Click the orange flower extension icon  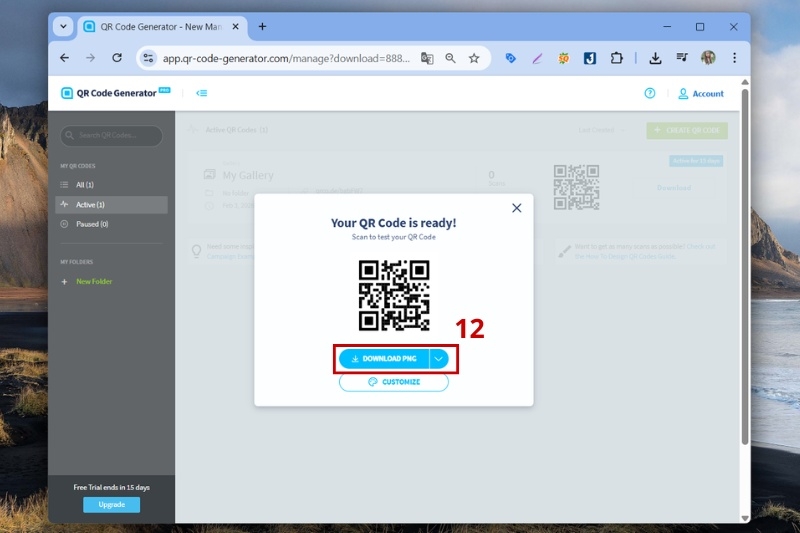[x=563, y=58]
